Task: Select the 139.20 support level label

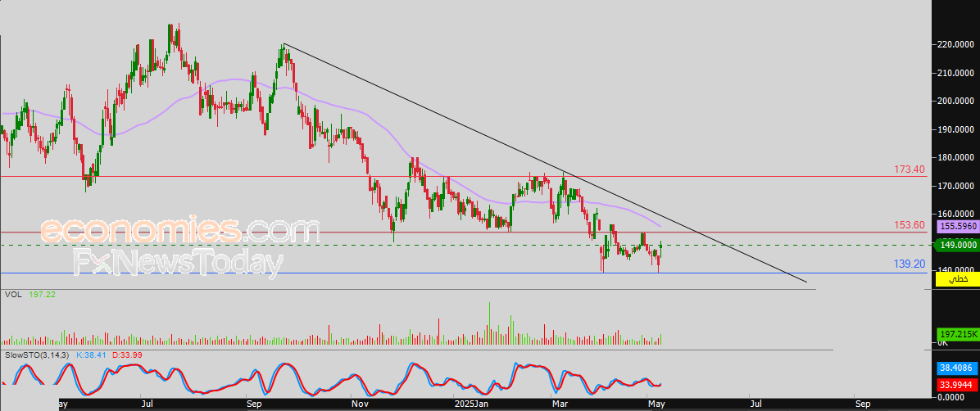Action: point(910,264)
